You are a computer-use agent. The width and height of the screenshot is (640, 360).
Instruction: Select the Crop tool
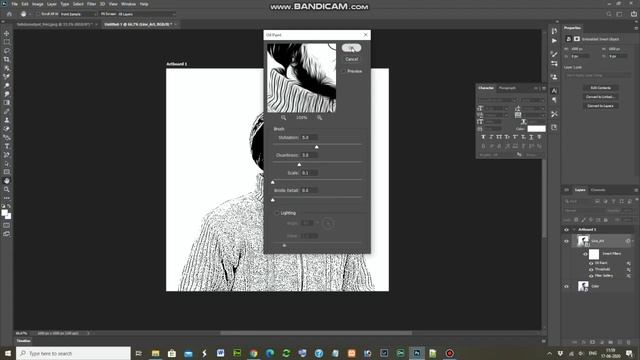(x=7, y=59)
